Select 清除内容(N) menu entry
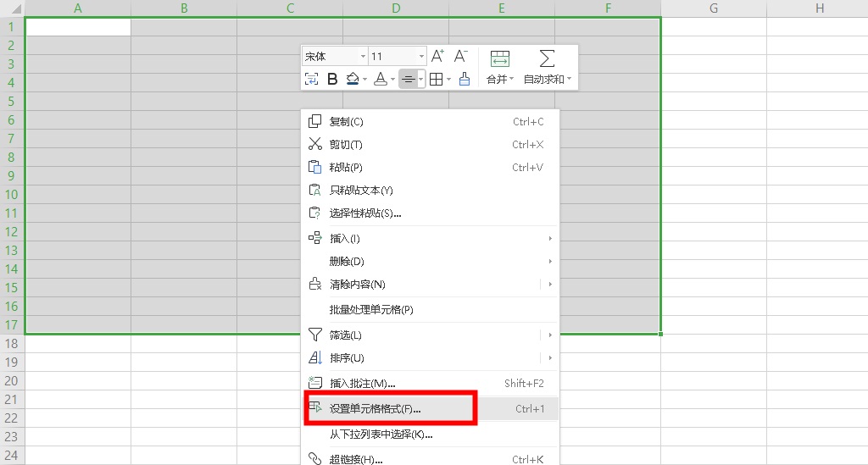Viewport: 868px width, 465px height. pyautogui.click(x=430, y=285)
